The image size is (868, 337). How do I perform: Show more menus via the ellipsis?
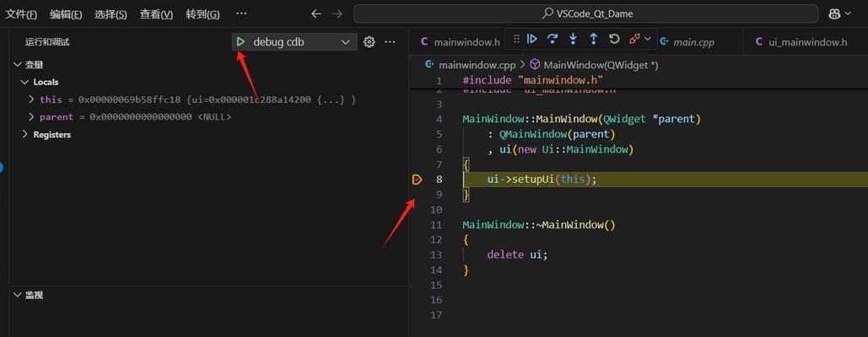coord(241,13)
